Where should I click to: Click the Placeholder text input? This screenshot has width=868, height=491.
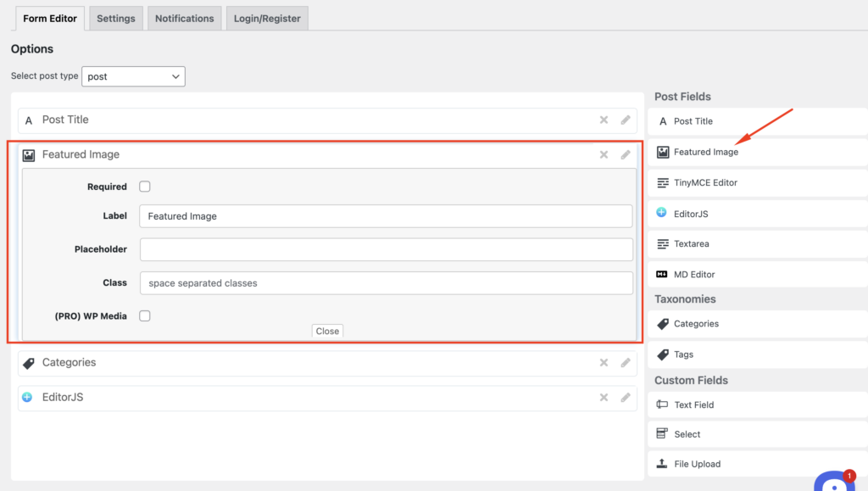[386, 249]
